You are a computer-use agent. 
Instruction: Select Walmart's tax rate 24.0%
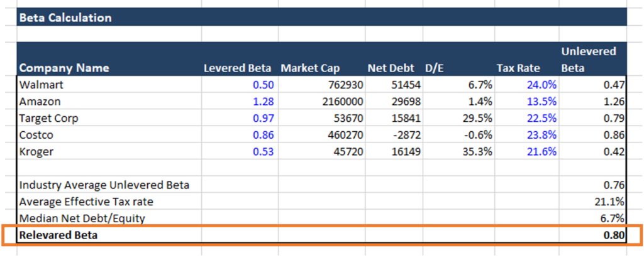[527, 85]
